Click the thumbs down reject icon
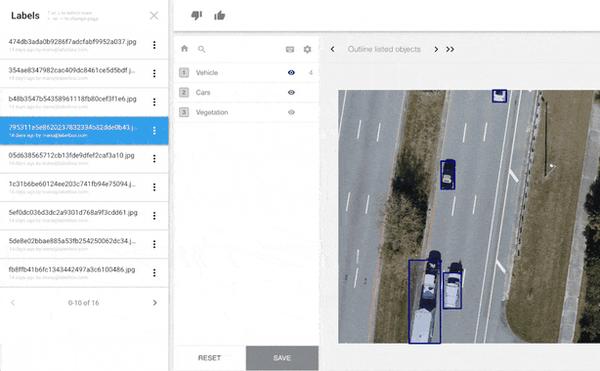 [x=196, y=15]
